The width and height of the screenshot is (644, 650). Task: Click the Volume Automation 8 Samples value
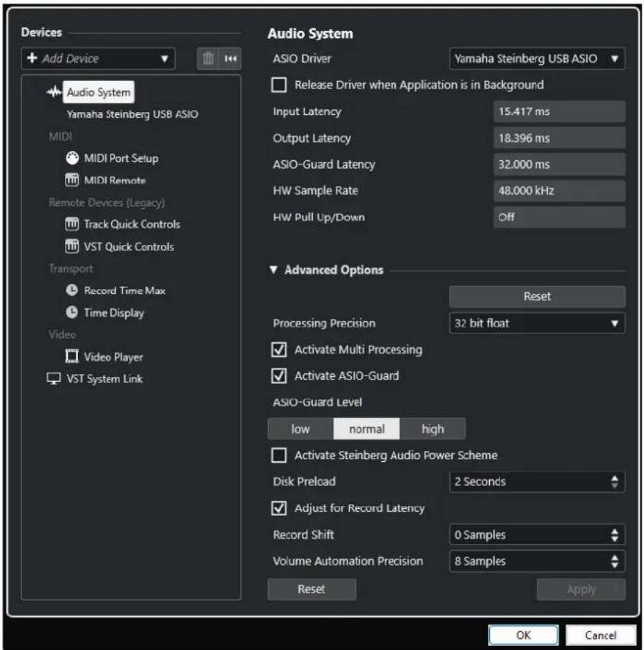point(480,561)
